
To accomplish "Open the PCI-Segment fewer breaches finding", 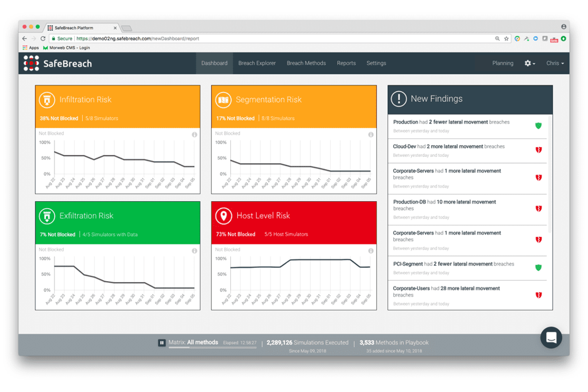I will (x=467, y=268).
